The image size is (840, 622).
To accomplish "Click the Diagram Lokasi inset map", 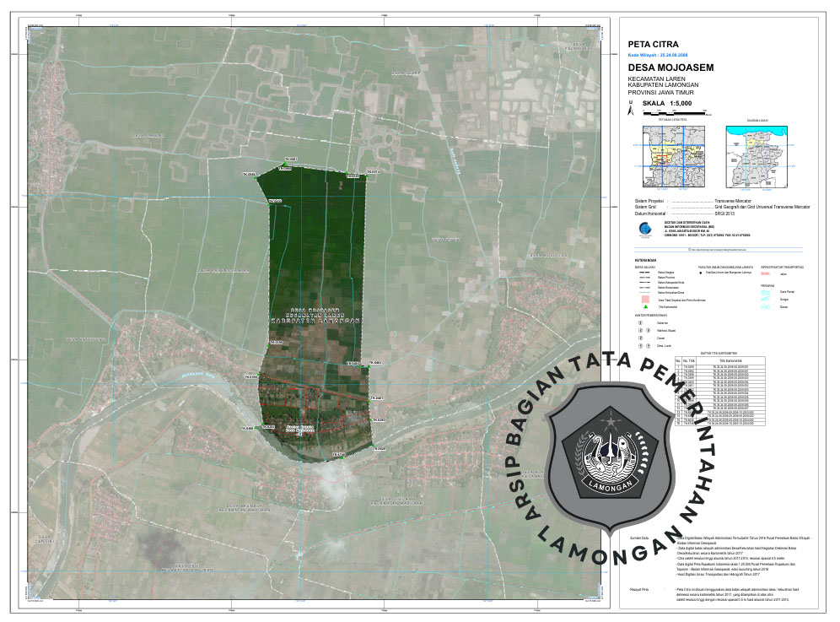I will 757,156.
